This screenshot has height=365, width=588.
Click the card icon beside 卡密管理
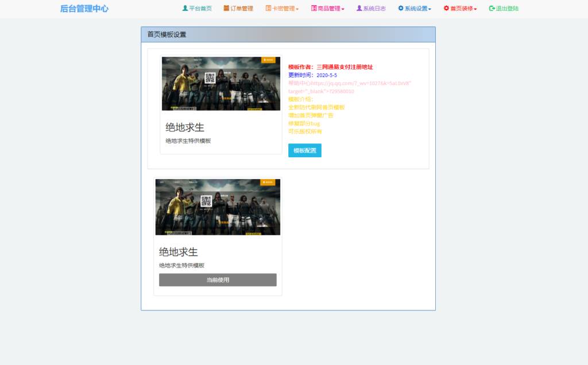coord(268,8)
